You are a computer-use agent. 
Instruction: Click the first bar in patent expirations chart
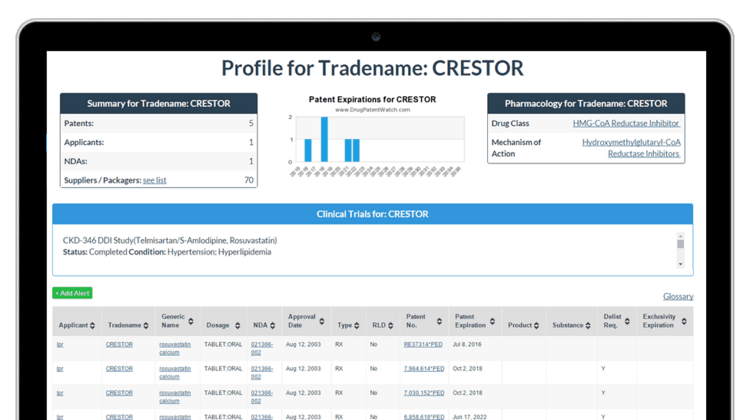tap(308, 150)
